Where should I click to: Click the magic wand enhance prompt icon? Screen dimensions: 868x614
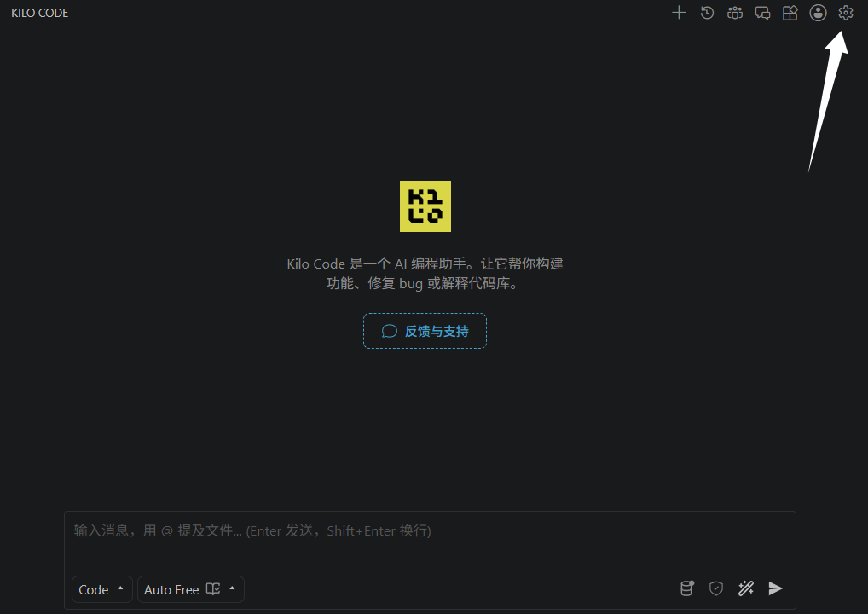point(746,588)
